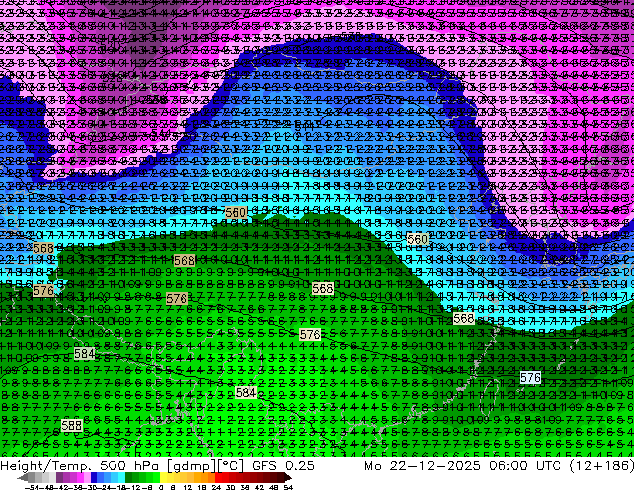Screen dimensions: 634x490
Task: Click the cyan segment of the legend
Action: (x=121, y=477)
